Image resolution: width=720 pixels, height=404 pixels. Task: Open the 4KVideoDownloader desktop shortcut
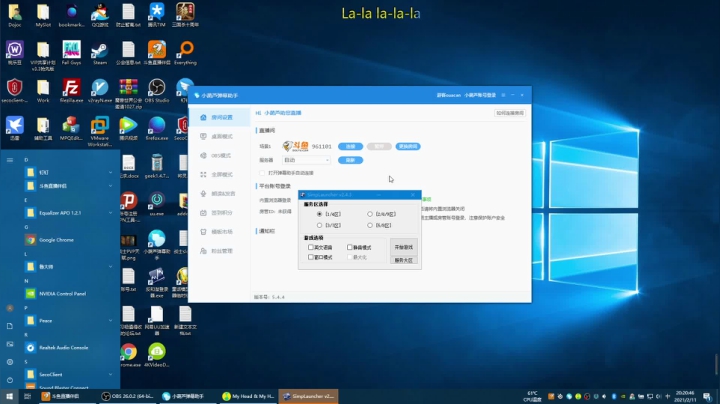coord(157,355)
